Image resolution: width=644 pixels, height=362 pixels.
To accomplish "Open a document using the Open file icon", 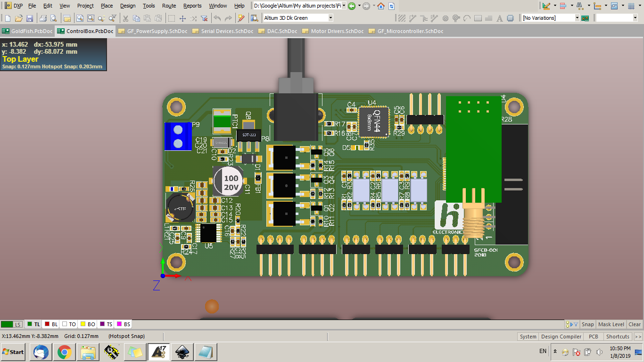I will pyautogui.click(x=19, y=19).
